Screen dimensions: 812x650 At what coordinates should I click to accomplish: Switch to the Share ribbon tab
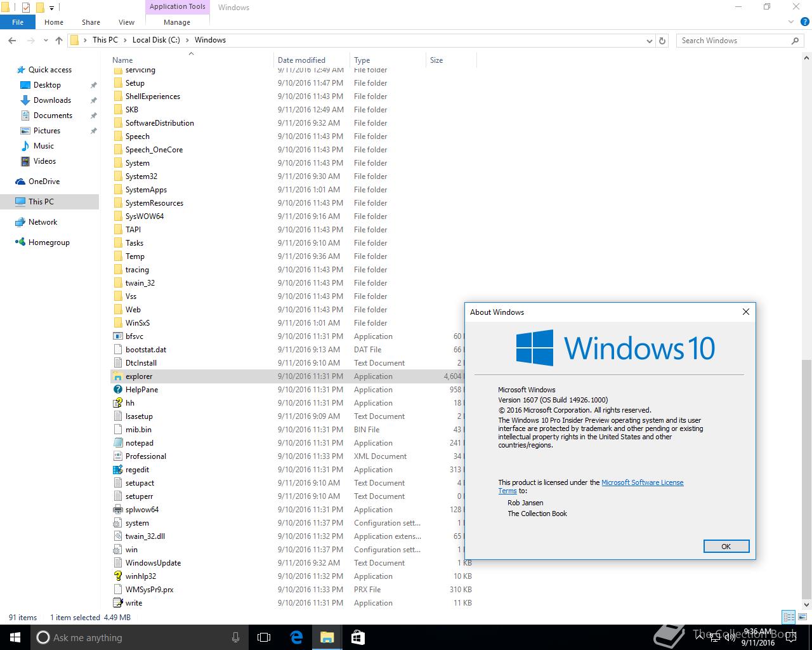[91, 22]
